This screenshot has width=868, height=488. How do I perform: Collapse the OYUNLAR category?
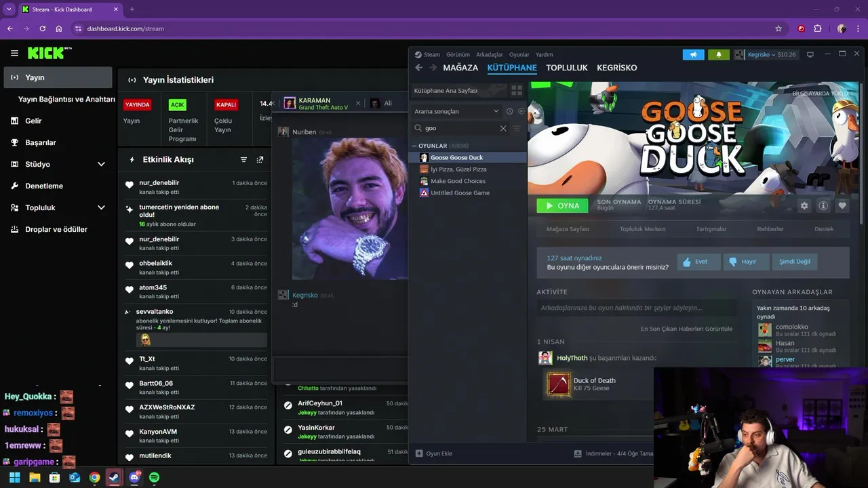(x=414, y=146)
